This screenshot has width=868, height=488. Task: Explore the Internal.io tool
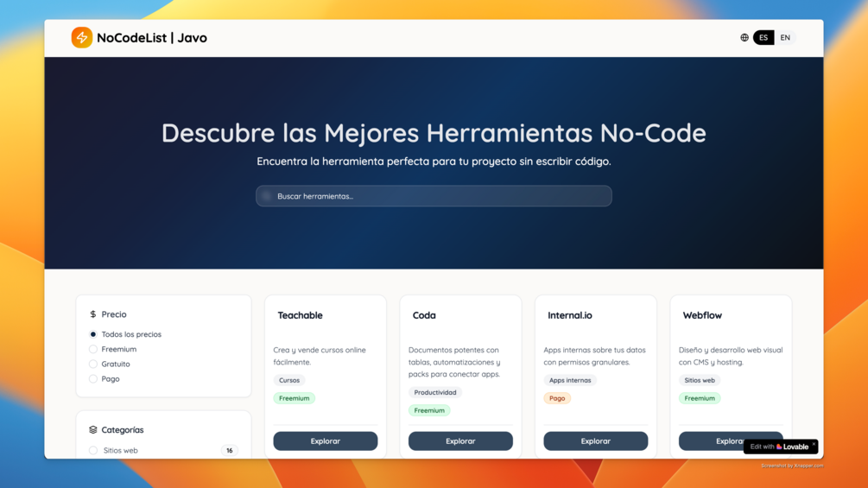(x=596, y=441)
